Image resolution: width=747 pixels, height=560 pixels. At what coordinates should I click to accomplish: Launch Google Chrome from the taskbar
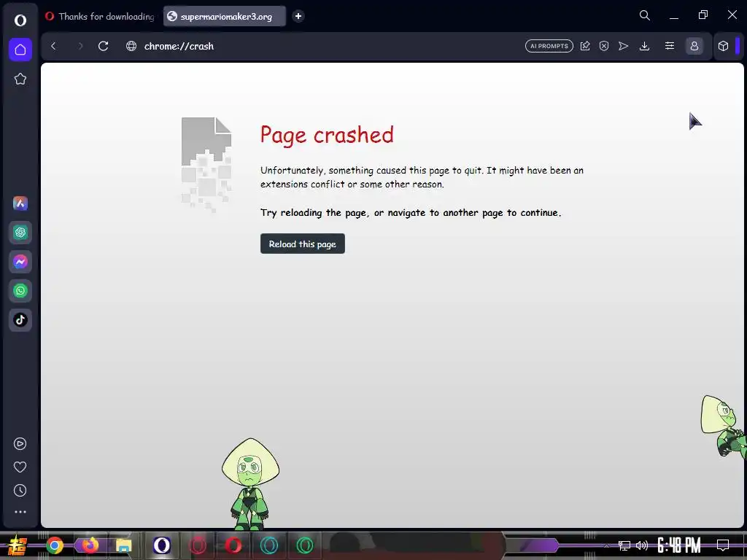tap(54, 545)
